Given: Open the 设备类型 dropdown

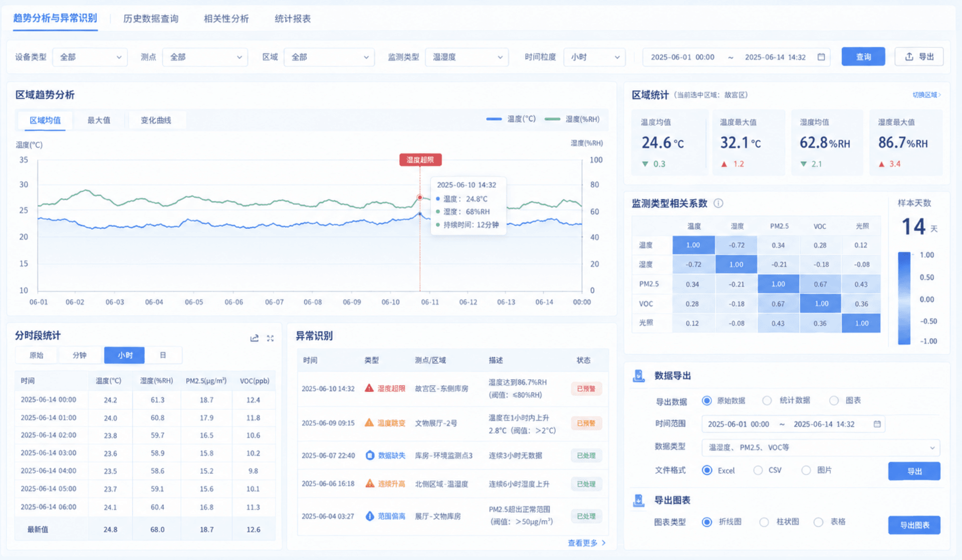Looking at the screenshot, I should (90, 57).
